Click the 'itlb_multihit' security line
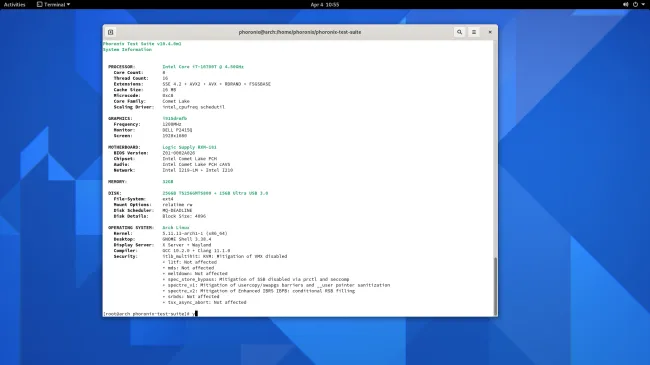650x365 pixels. (x=225, y=256)
